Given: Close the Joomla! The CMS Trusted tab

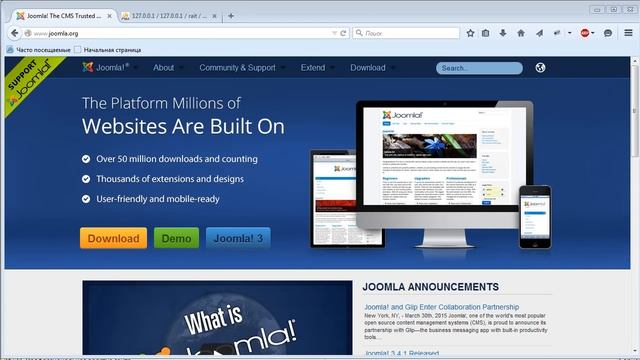Looking at the screenshot, I should click(109, 16).
